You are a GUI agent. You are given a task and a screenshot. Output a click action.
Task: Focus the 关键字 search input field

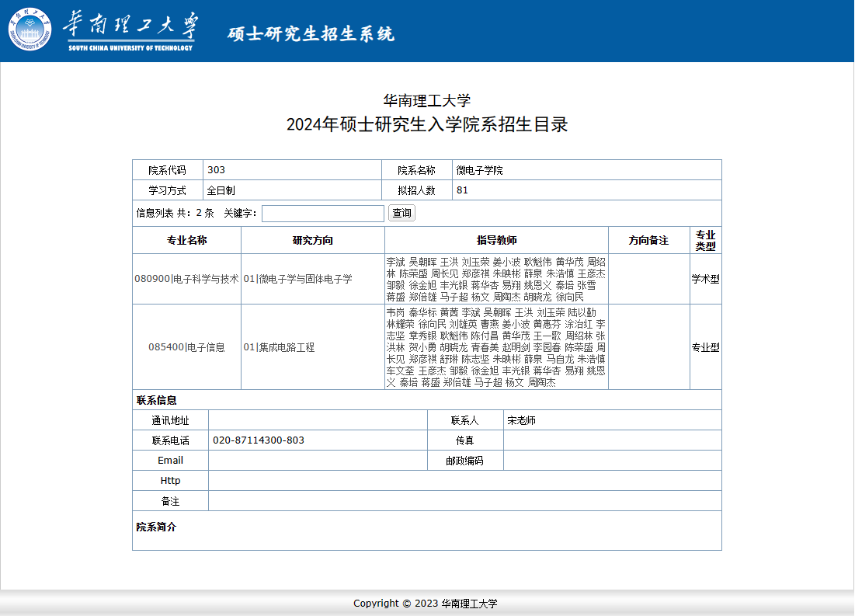pos(323,214)
